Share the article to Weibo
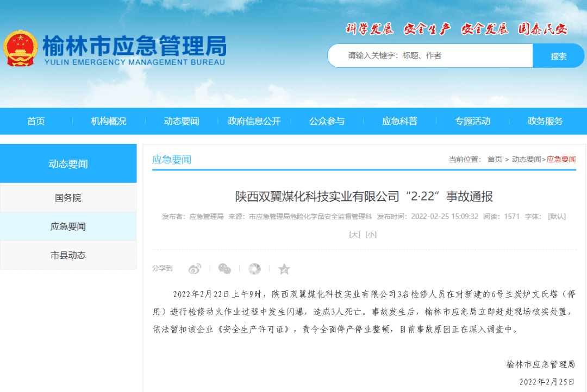The height and width of the screenshot is (392, 587). coord(195,269)
